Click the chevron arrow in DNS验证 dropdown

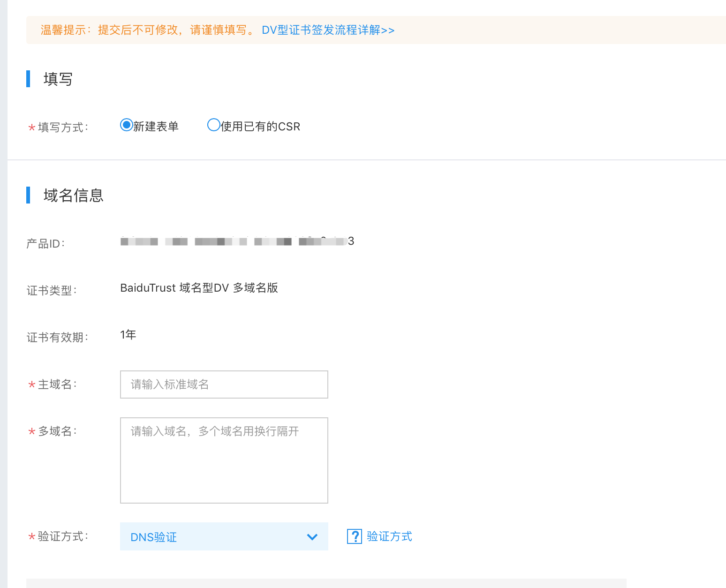coord(312,537)
